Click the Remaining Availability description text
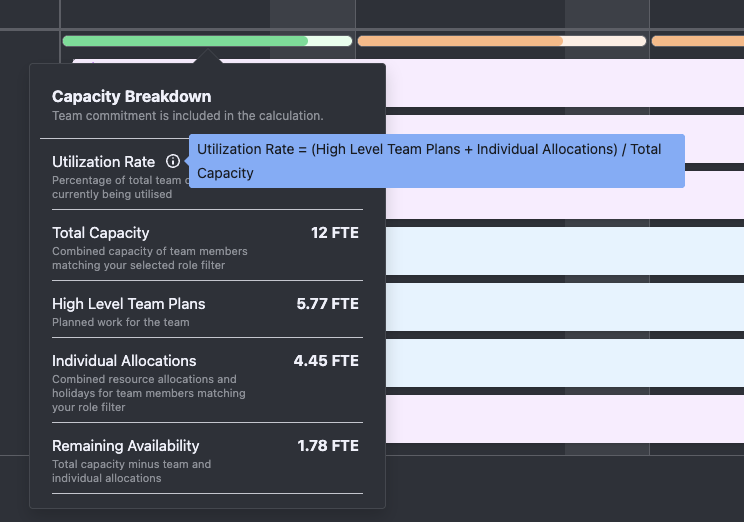Viewport: 744px width, 522px height. point(131,471)
